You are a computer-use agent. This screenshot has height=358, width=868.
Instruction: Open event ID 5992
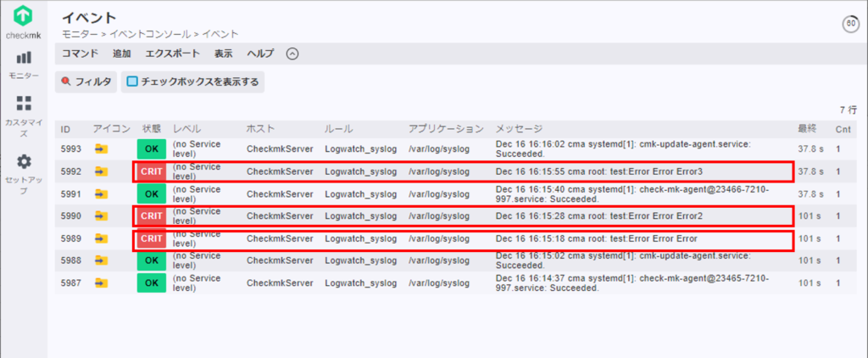coord(71,172)
